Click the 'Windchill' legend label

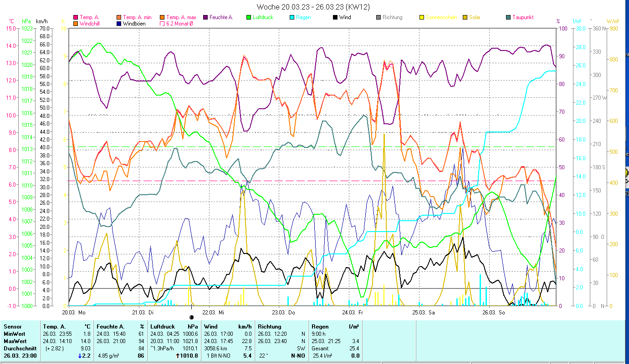tap(91, 24)
